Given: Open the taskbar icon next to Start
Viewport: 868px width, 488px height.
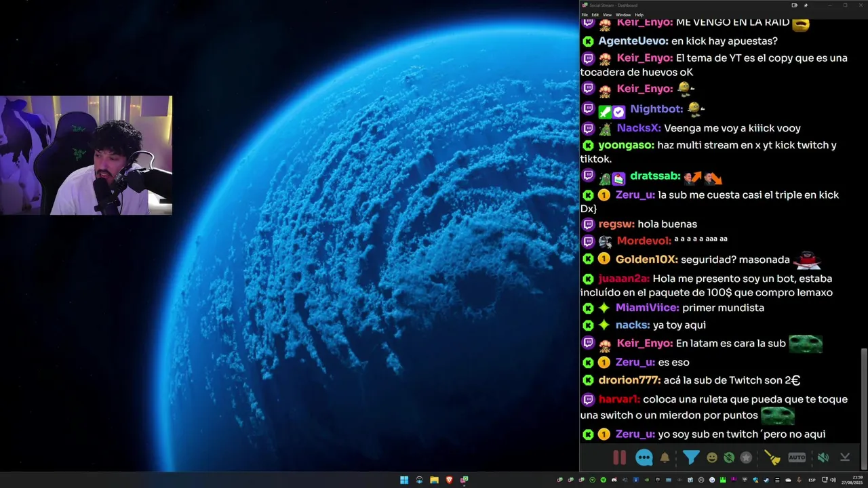Looking at the screenshot, I should coord(419,480).
